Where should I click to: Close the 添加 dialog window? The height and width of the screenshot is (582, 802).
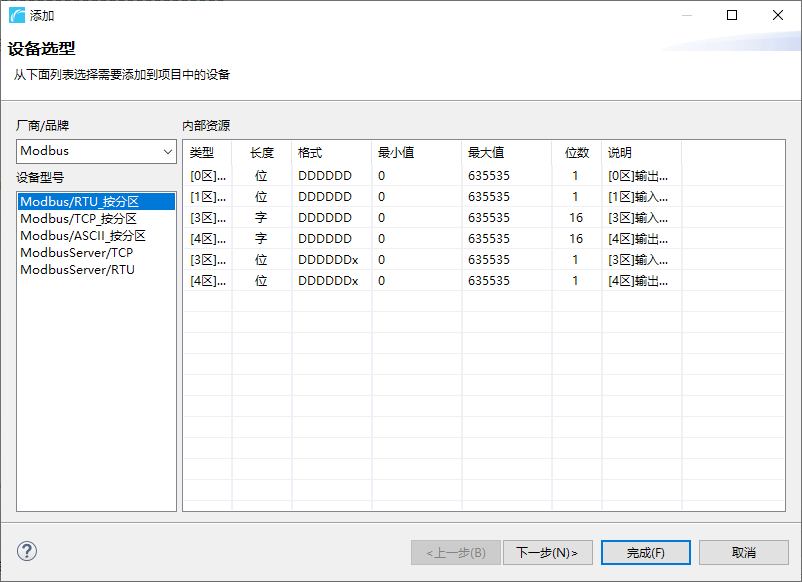click(778, 15)
